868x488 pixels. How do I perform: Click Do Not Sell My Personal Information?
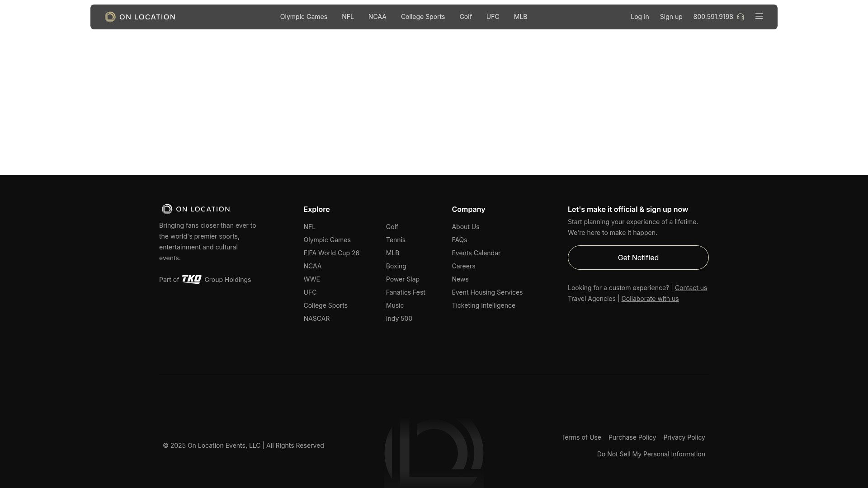pos(651,454)
